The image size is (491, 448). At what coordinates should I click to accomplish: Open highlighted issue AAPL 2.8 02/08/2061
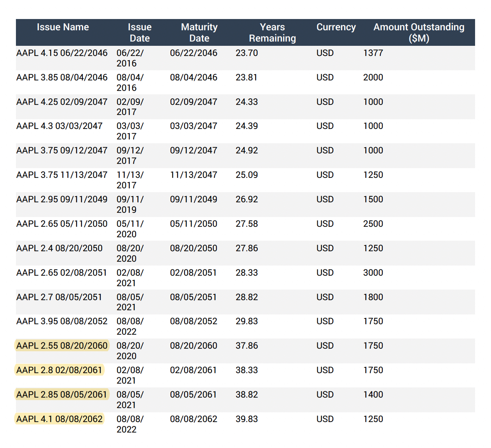click(59, 370)
